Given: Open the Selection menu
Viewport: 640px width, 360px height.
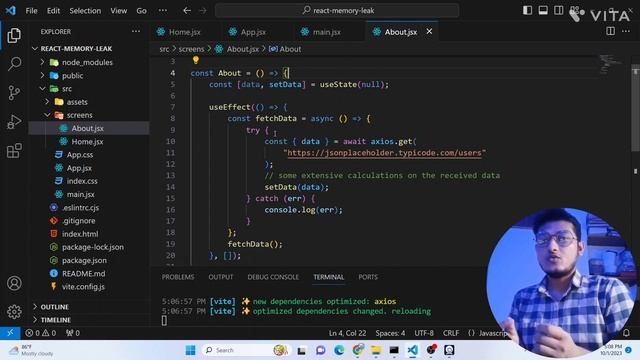Looking at the screenshot, I should 85,11.
